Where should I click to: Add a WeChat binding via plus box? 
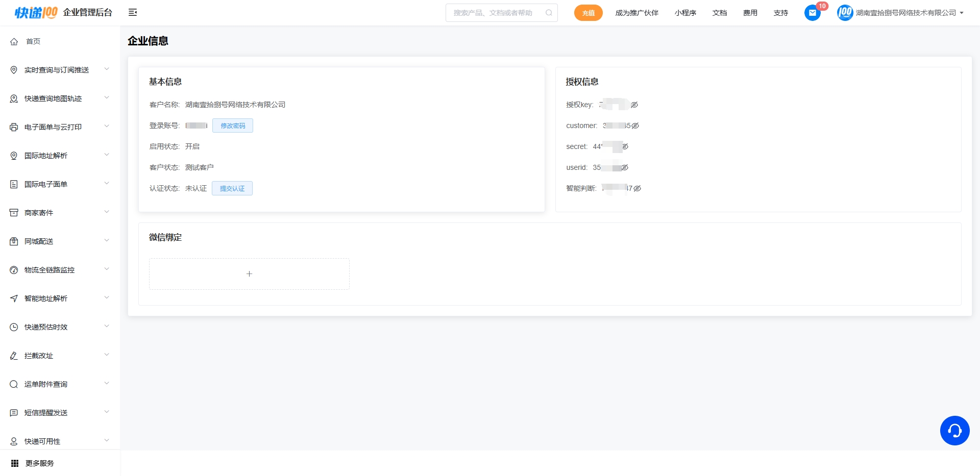[249, 274]
